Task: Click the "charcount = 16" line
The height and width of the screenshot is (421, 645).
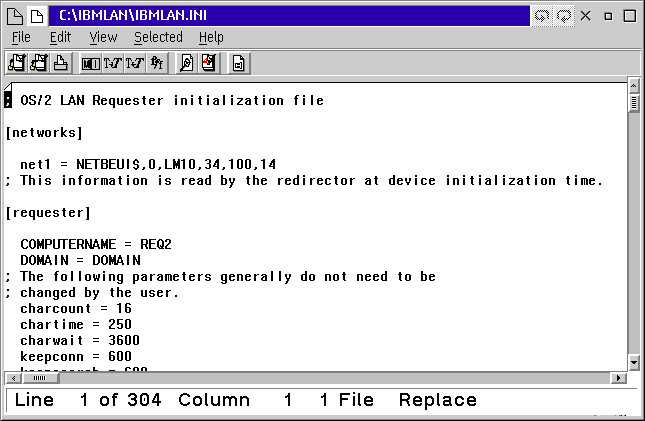Action: (x=76, y=309)
